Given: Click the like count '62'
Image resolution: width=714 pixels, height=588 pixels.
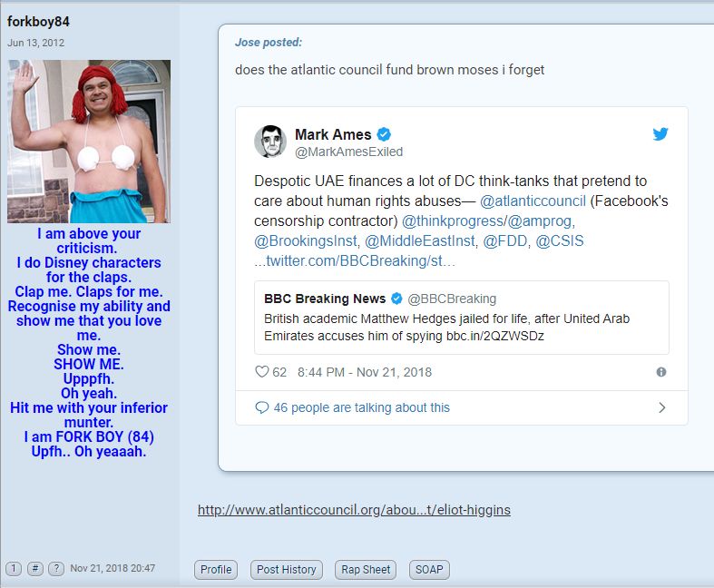Looking at the screenshot, I should [279, 372].
